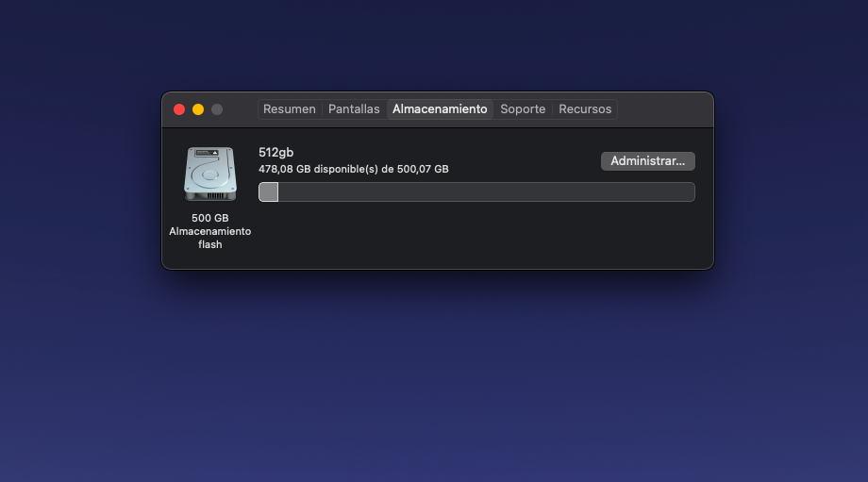Viewport: 868px width, 482px height.
Task: Select the Almacenamiento tab
Action: click(440, 109)
